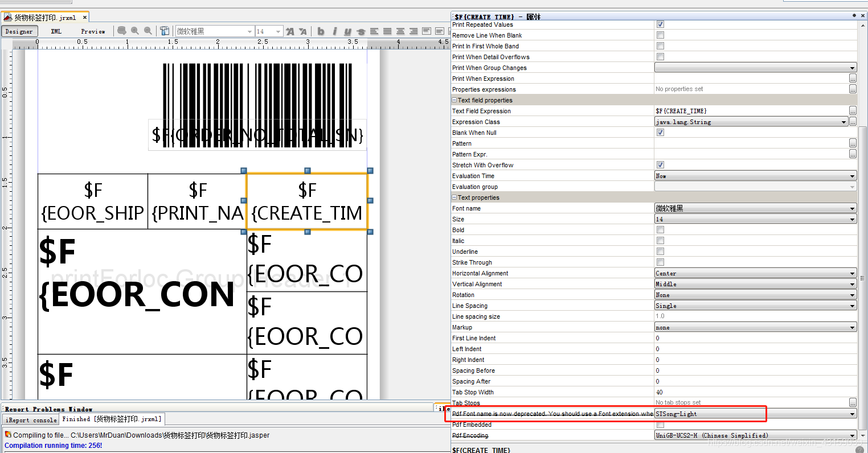
Task: Align text right via toolbar icon
Action: [413, 31]
